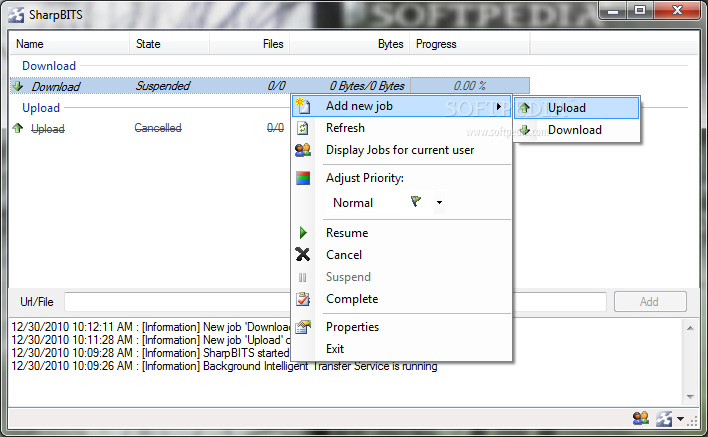Sort by the Progress column header

(x=470, y=44)
